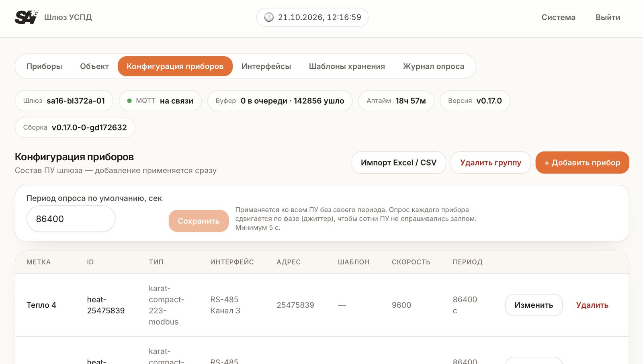The height and width of the screenshot is (364, 643).
Task: Click the Шлюз УСПД title
Action: tap(68, 17)
